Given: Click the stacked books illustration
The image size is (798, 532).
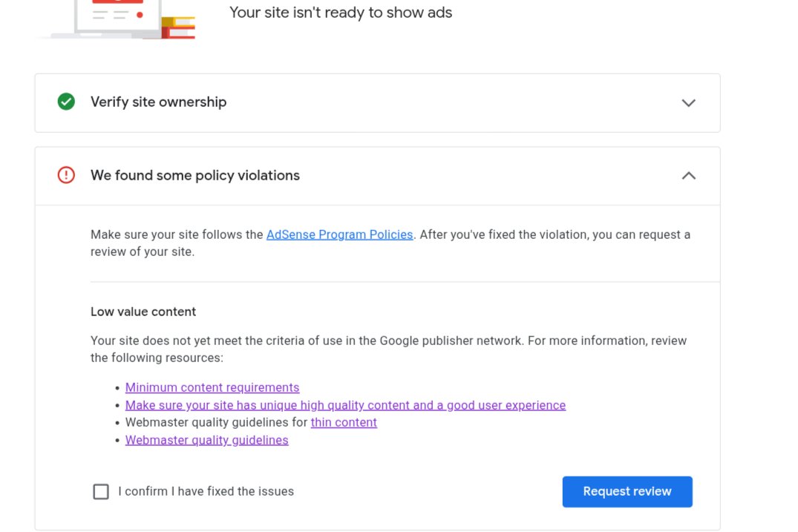Looking at the screenshot, I should (x=178, y=27).
